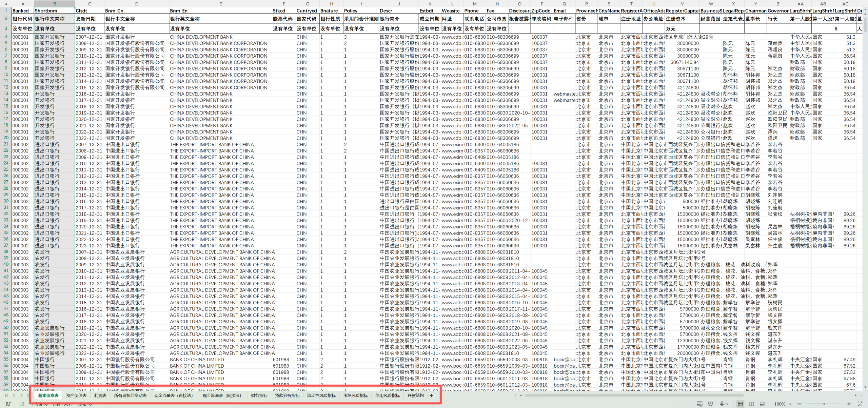Switch to 利润表 sheet tab

(x=100, y=395)
